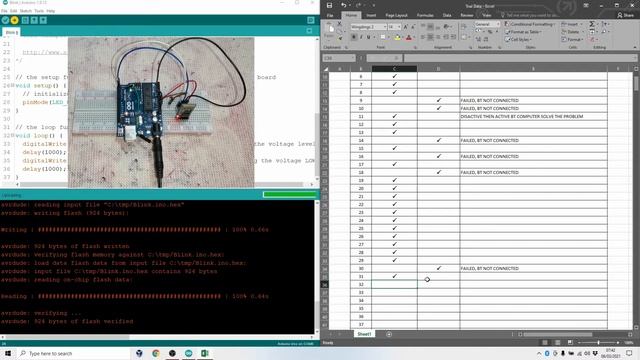The width and height of the screenshot is (640, 360).
Task: Open the Arduino tab dropdown arrow
Action: click(309, 31)
